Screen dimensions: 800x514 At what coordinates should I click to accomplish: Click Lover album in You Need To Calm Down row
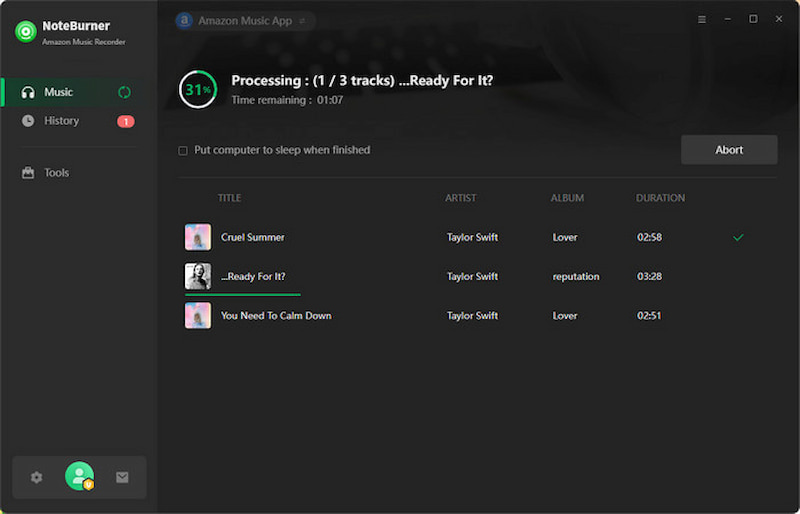coord(565,315)
